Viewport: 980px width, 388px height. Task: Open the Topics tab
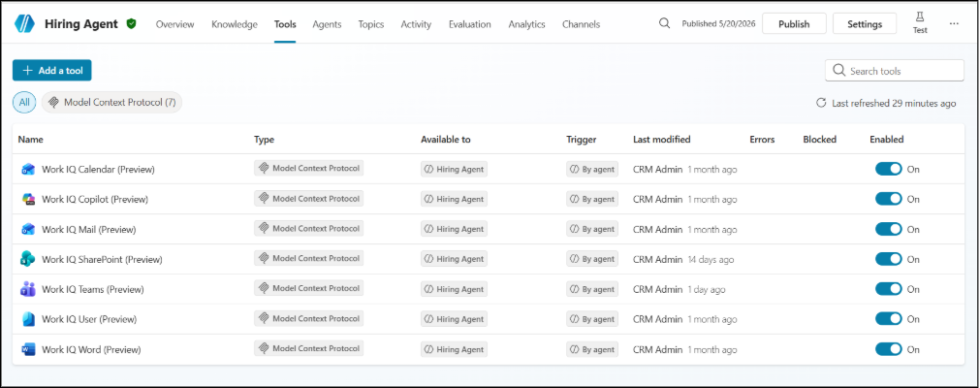(371, 24)
